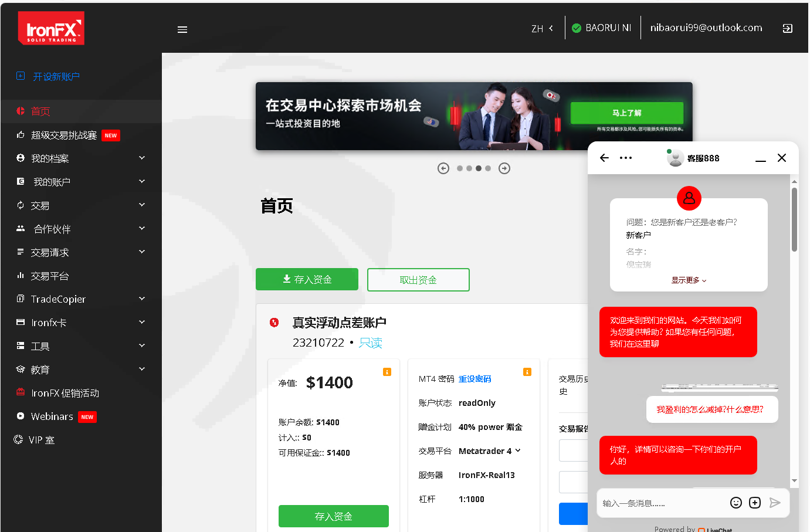The width and height of the screenshot is (810, 532).
Task: Click the 交易 refresh-arrows icon
Action: pos(21,205)
